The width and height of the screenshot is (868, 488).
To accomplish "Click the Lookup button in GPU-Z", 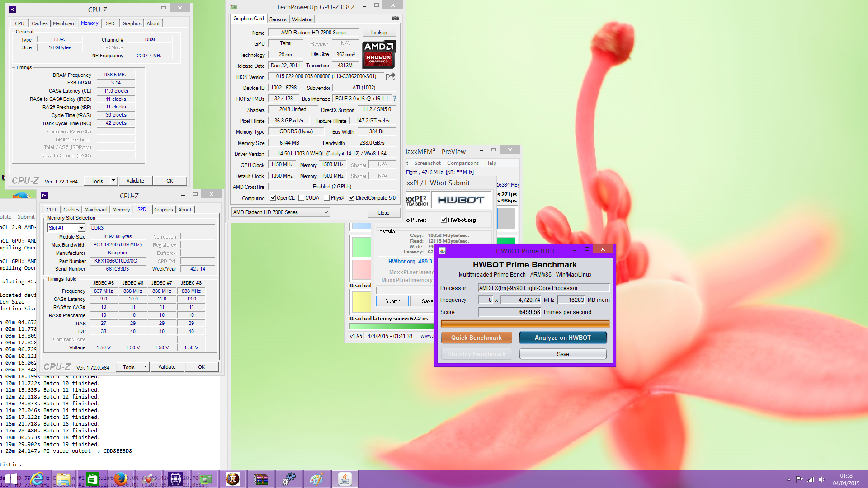I will pos(379,33).
